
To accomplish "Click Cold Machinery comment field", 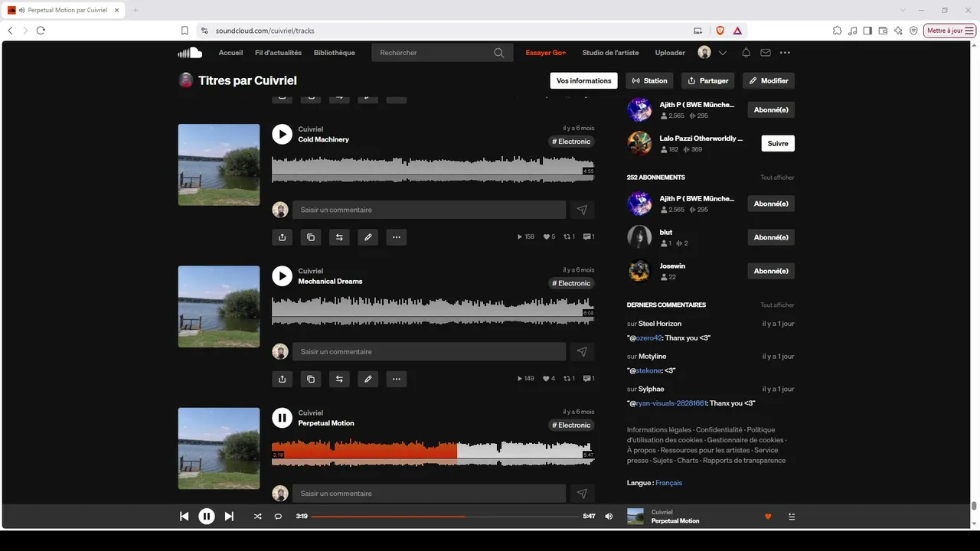I will (x=429, y=210).
